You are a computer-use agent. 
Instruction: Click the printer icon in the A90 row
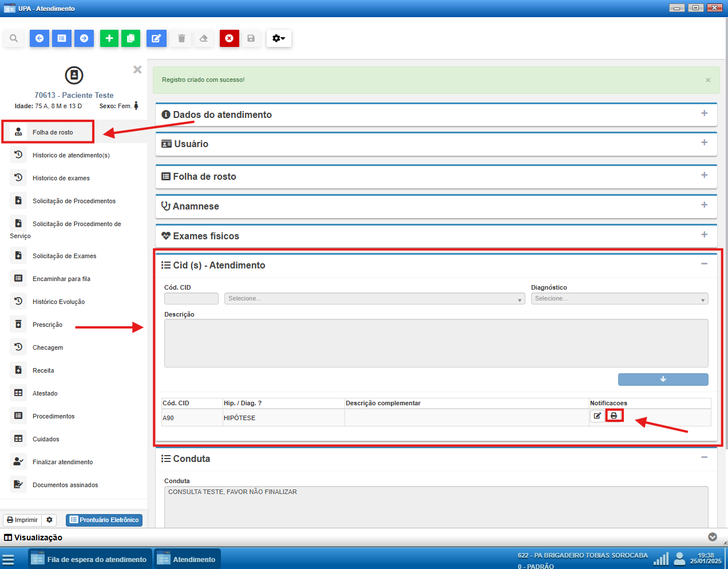pos(614,416)
